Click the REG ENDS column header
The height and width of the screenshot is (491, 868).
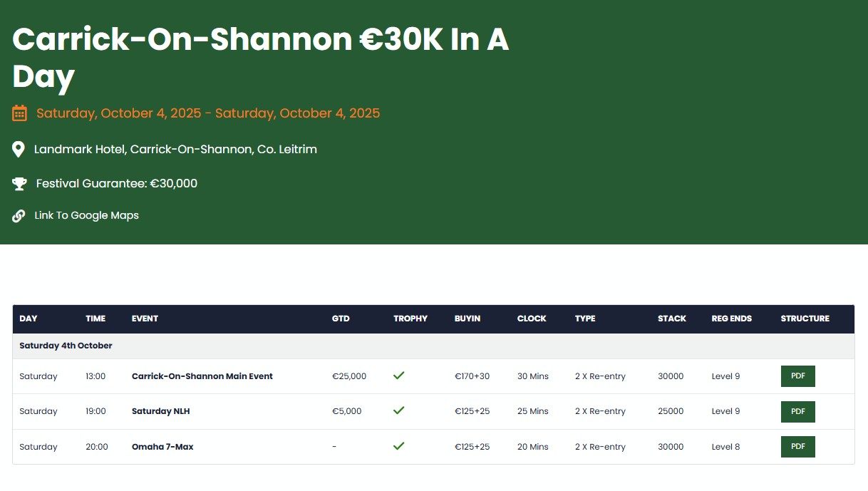731,319
